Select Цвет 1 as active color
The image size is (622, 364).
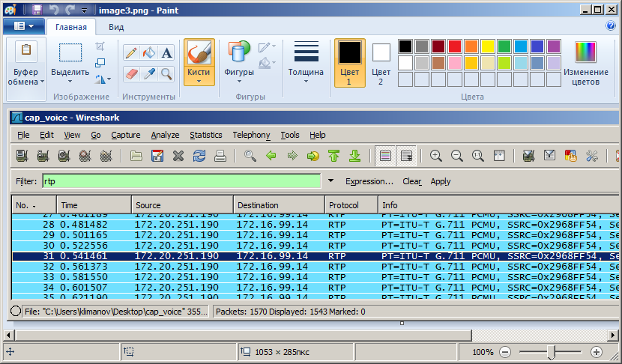[349, 63]
